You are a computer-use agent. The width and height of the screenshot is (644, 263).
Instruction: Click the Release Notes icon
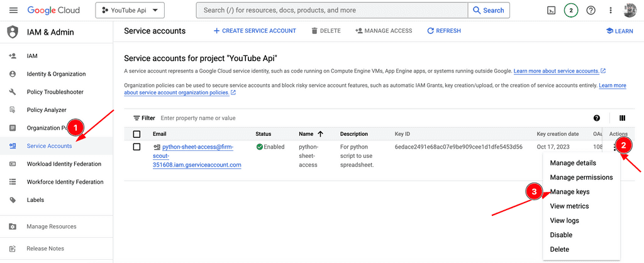pyautogui.click(x=13, y=249)
